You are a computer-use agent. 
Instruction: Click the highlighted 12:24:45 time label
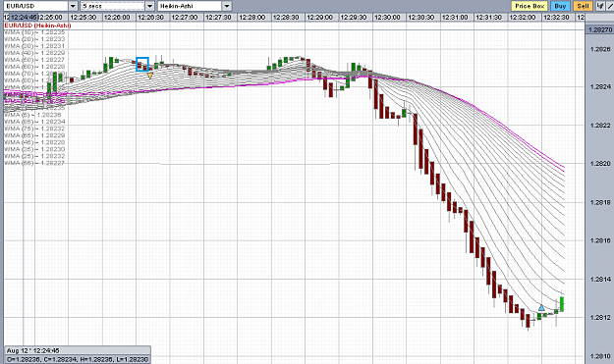coord(24,18)
